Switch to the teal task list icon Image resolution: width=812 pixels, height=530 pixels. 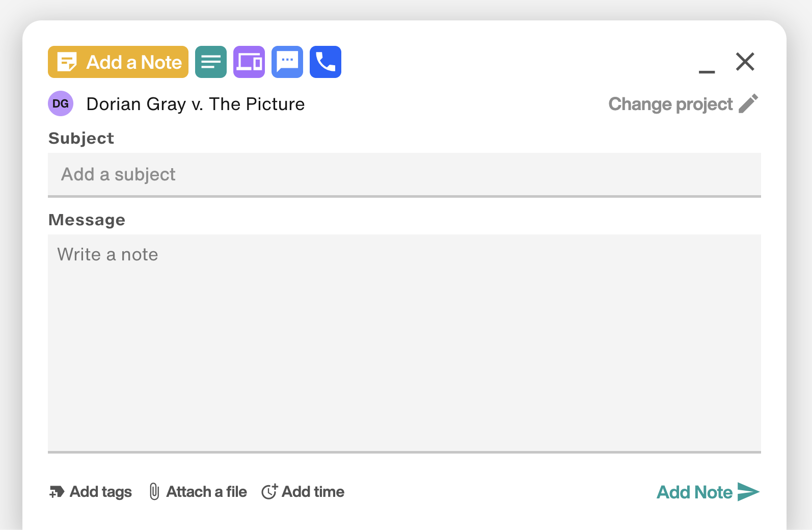click(x=211, y=62)
